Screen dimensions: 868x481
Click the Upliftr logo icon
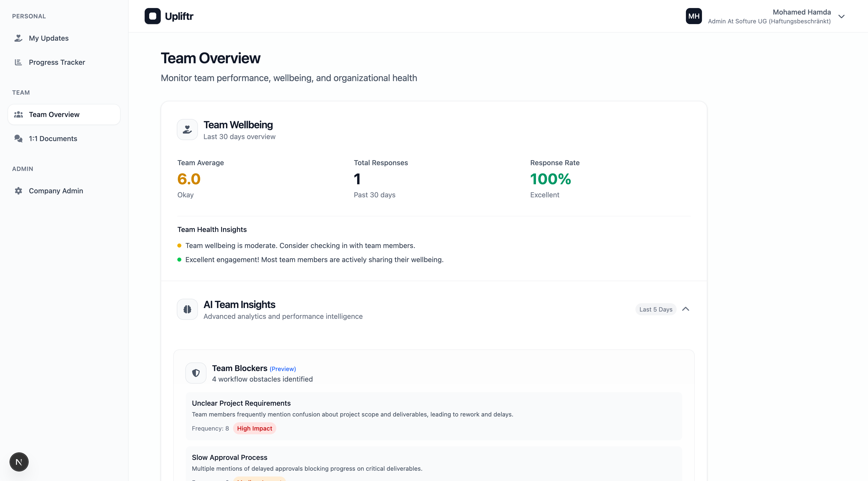pos(152,16)
